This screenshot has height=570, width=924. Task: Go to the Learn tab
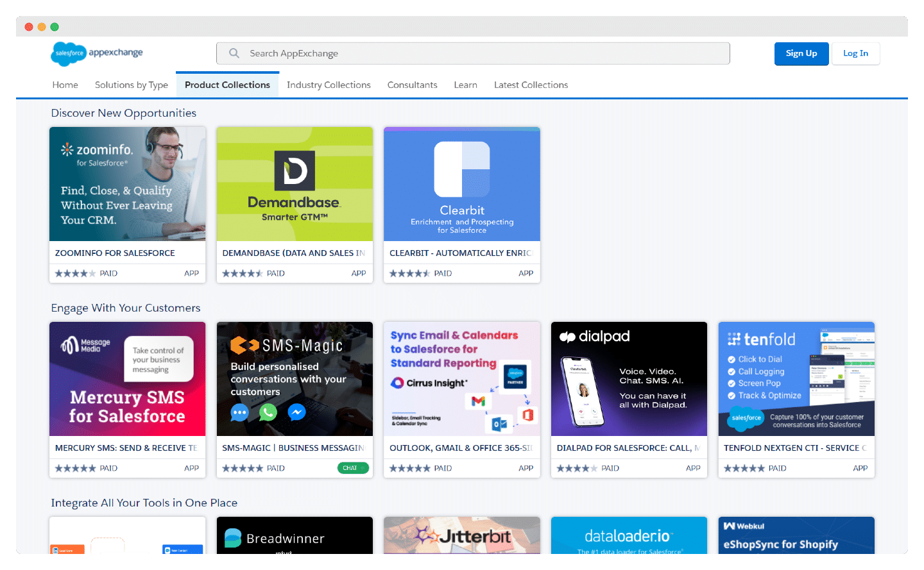465,85
